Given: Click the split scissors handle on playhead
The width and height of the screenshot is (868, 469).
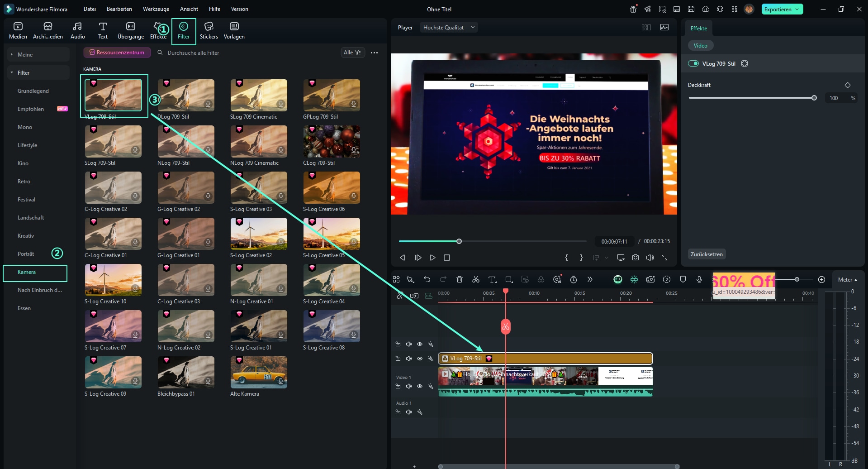Looking at the screenshot, I should click(x=506, y=326).
